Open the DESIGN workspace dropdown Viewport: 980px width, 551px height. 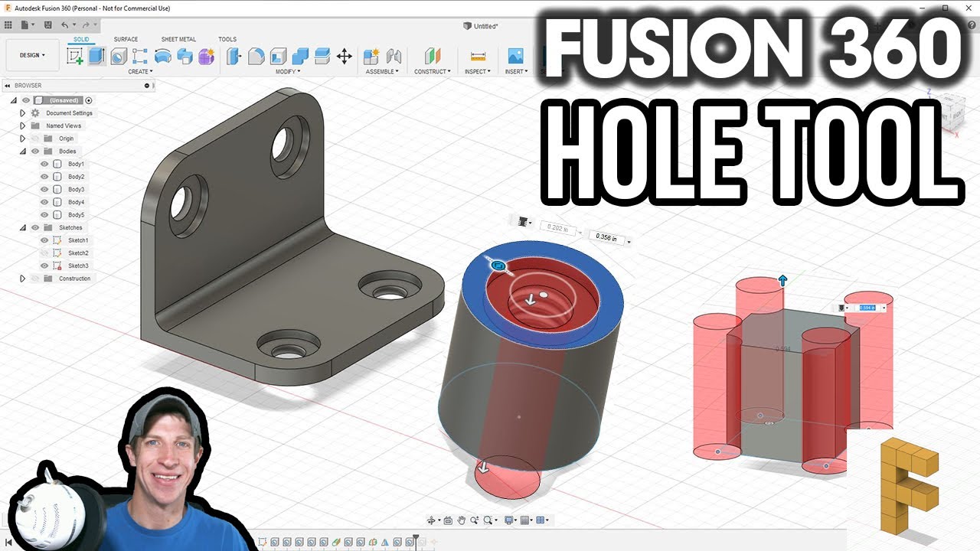coord(32,55)
